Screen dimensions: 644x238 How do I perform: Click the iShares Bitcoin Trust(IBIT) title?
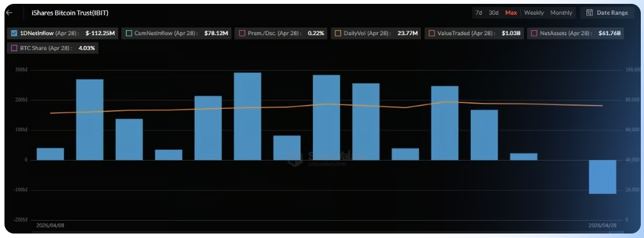click(x=70, y=13)
